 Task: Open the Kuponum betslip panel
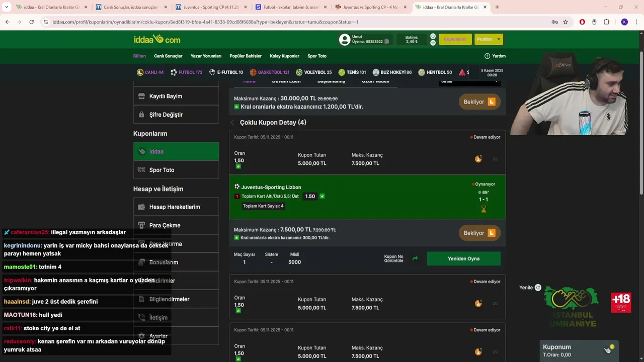[x=579, y=351]
